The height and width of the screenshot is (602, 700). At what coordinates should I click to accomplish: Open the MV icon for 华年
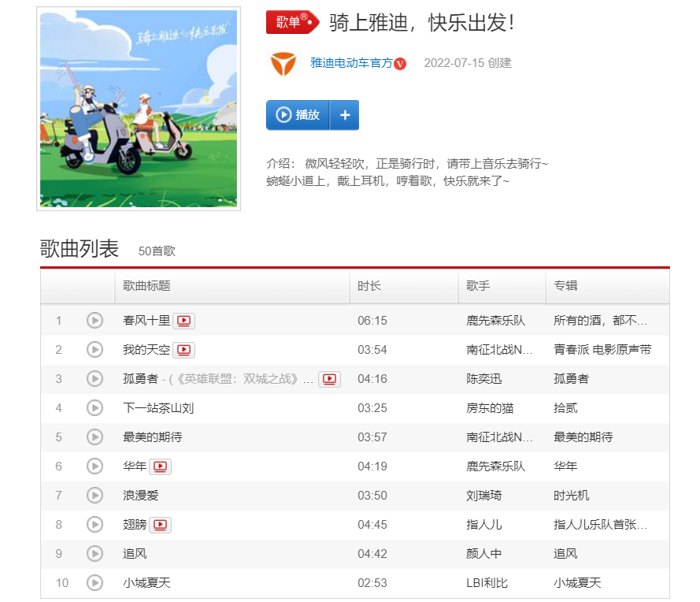pos(160,466)
